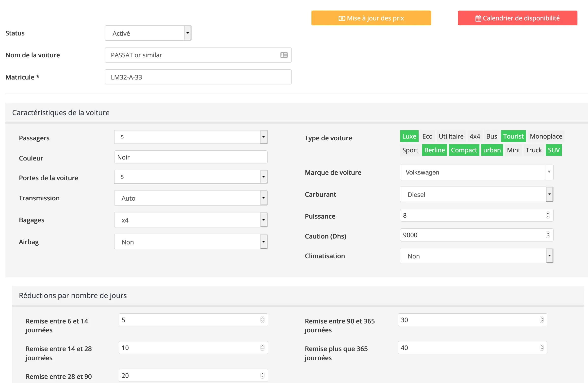This screenshot has width=588, height=383.
Task: Toggle the Eco car type tag
Action: (427, 136)
